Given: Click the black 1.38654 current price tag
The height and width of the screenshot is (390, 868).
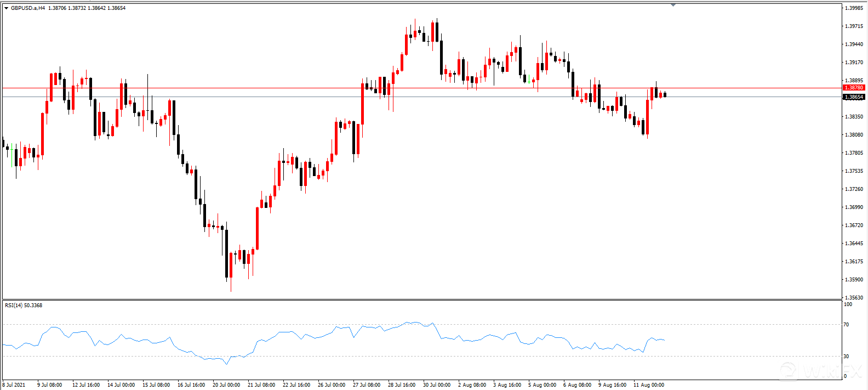Looking at the screenshot, I should pos(853,97).
